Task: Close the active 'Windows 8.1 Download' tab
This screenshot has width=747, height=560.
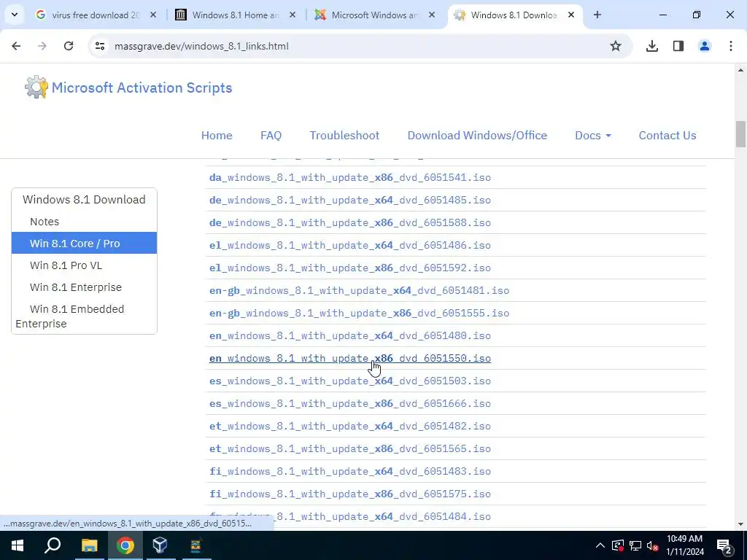Action: point(571,15)
